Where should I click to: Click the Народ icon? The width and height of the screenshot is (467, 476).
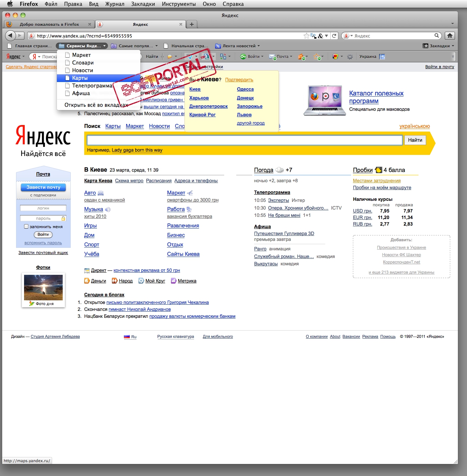point(114,281)
